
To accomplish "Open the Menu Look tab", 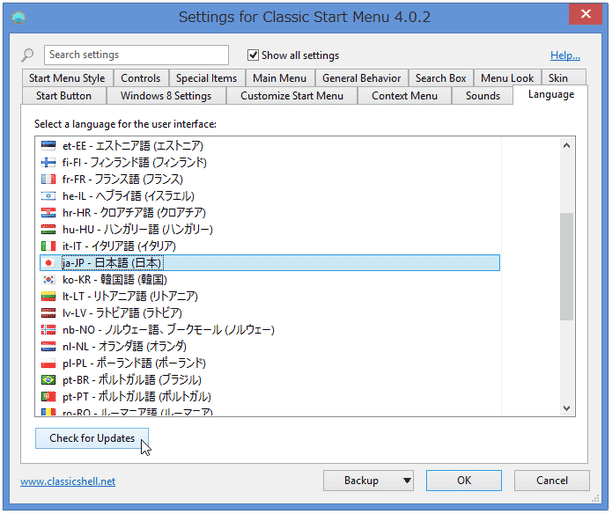I will pos(507,78).
